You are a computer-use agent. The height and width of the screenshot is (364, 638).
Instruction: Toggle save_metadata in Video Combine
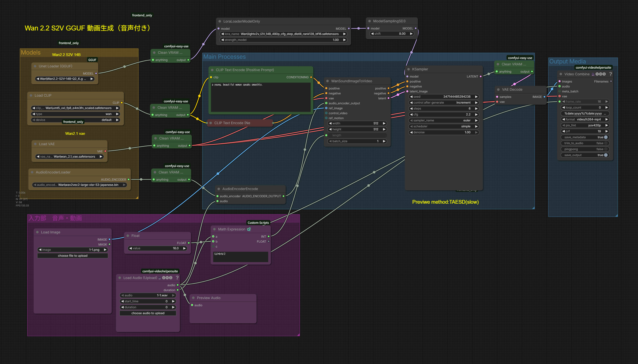[606, 137]
